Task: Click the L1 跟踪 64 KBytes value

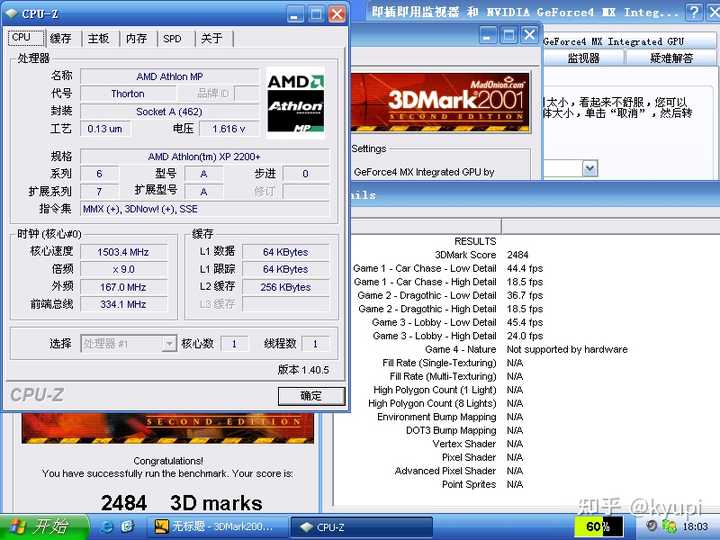Action: click(285, 270)
